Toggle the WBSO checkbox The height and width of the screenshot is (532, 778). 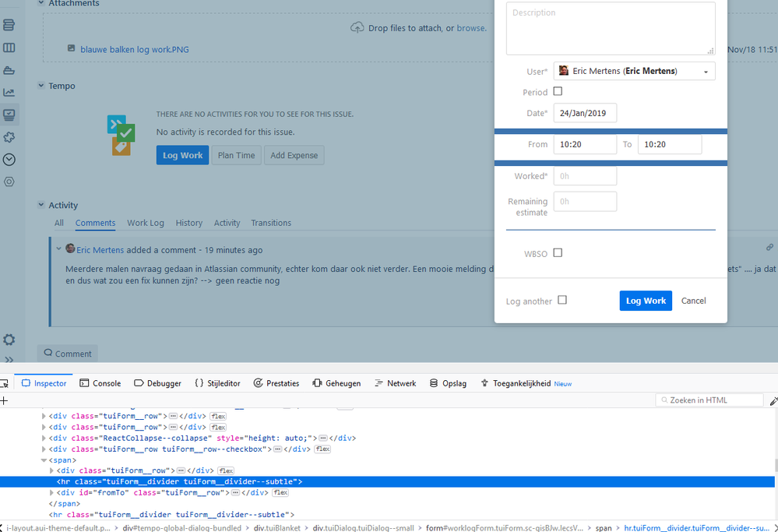[x=558, y=252]
